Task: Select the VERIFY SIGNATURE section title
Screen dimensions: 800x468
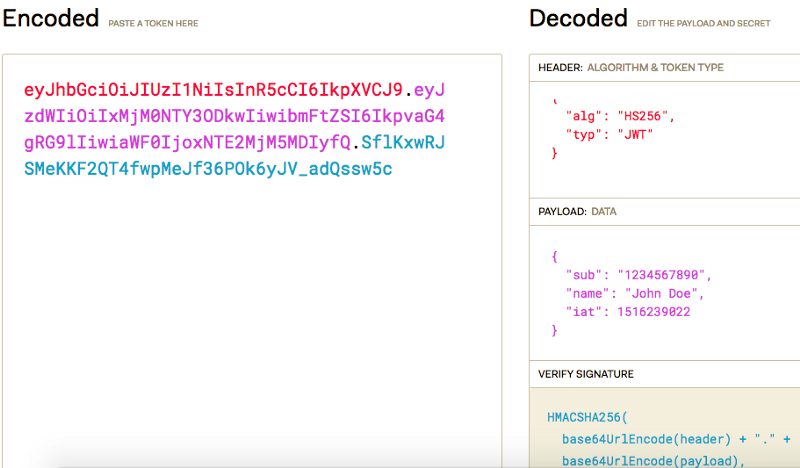Action: coord(586,374)
